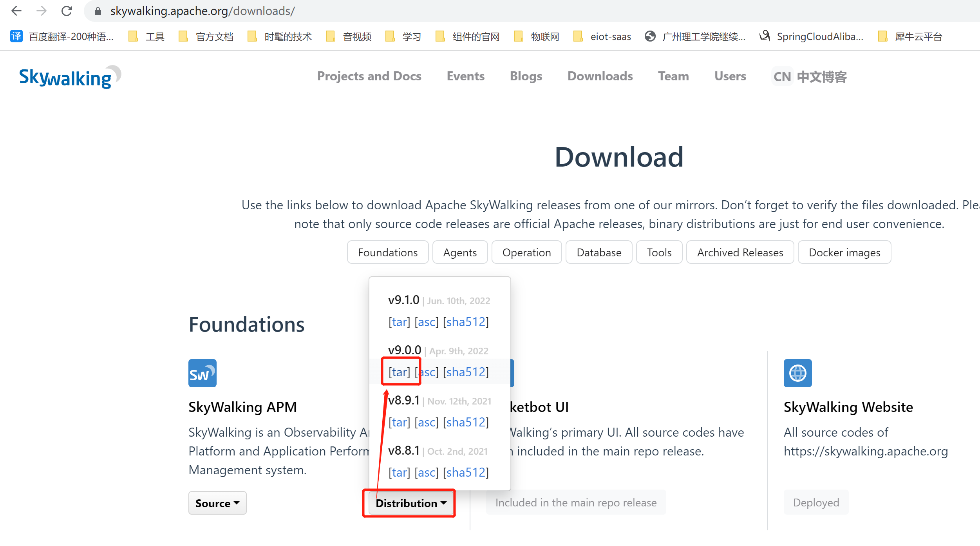Click the SkyWalking APM heading
980x546 pixels.
pyautogui.click(x=242, y=407)
